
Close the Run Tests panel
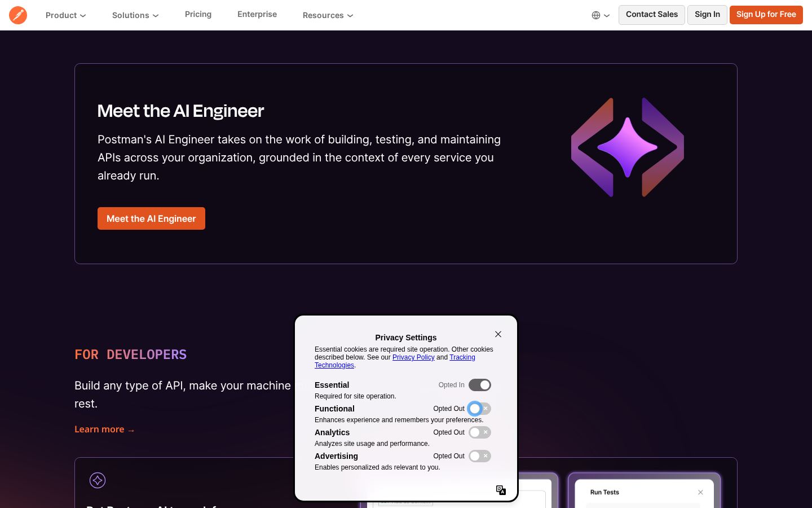[x=700, y=492]
